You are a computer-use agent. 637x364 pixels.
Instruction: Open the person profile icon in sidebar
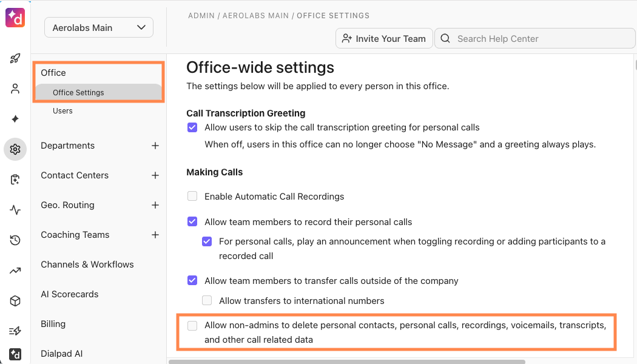click(x=15, y=89)
